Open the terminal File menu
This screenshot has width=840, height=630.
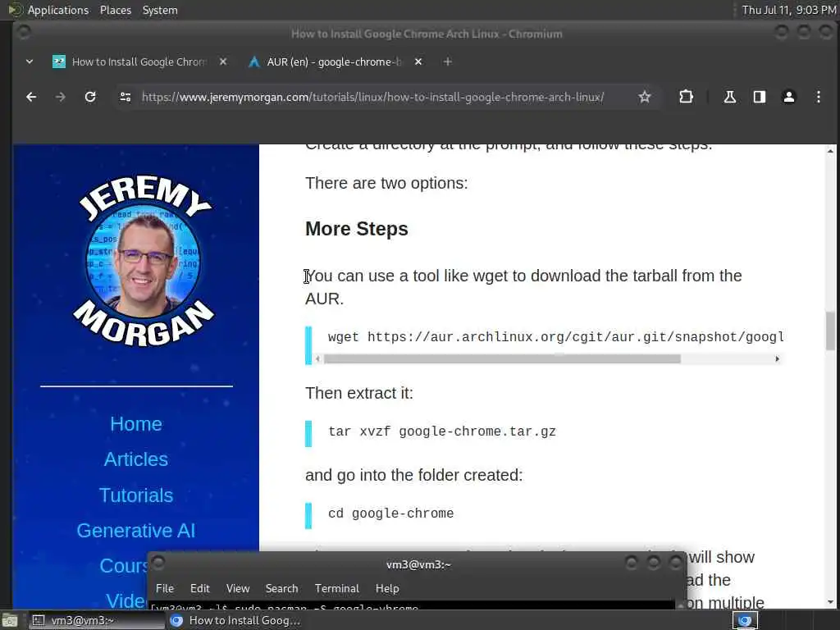[164, 588]
